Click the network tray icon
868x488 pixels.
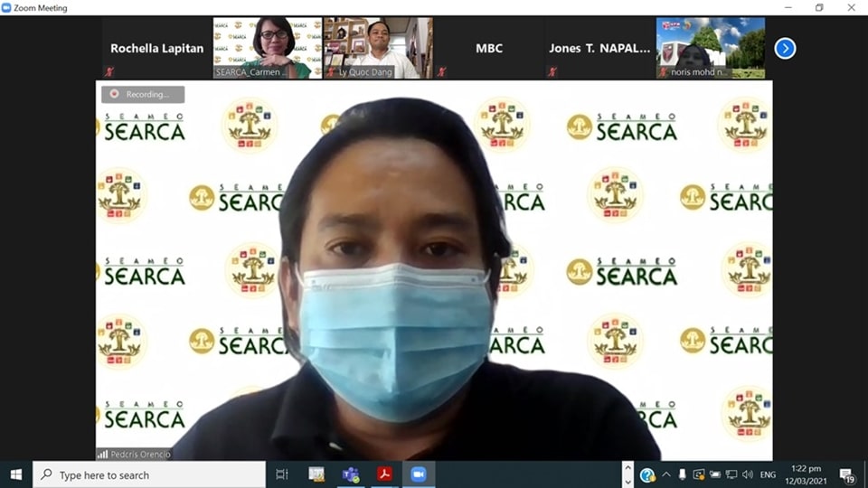[731, 474]
